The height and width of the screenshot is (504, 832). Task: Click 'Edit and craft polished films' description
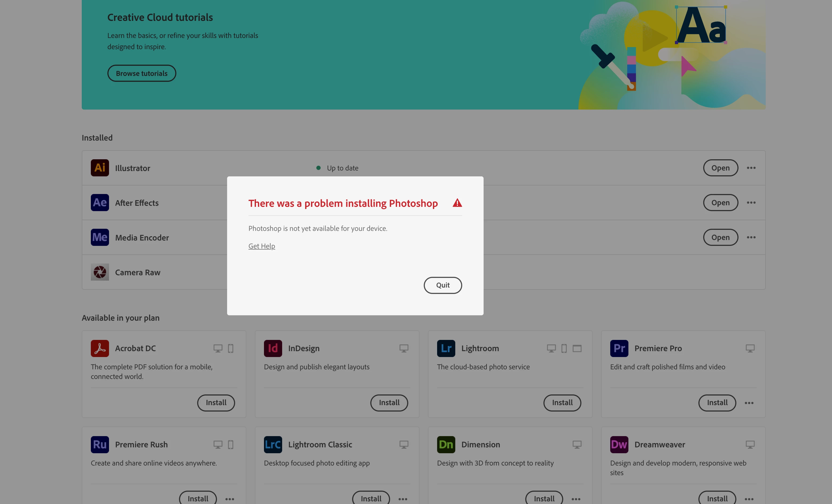coord(668,367)
